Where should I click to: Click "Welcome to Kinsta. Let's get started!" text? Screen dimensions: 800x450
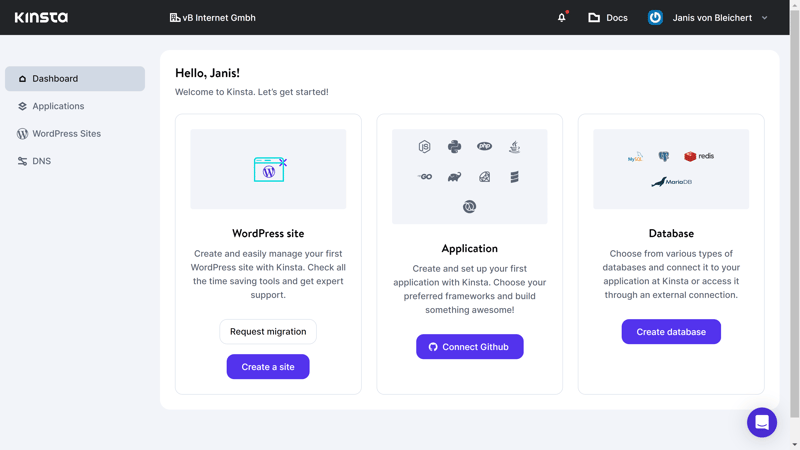click(x=252, y=92)
